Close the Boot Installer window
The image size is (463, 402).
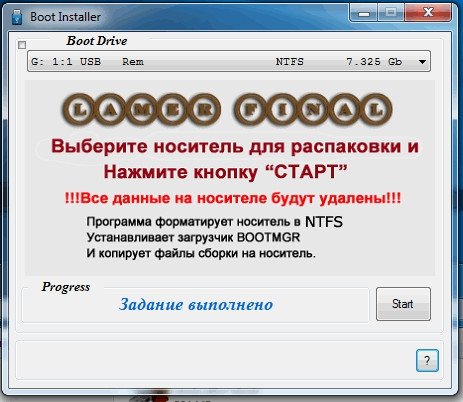428,13
